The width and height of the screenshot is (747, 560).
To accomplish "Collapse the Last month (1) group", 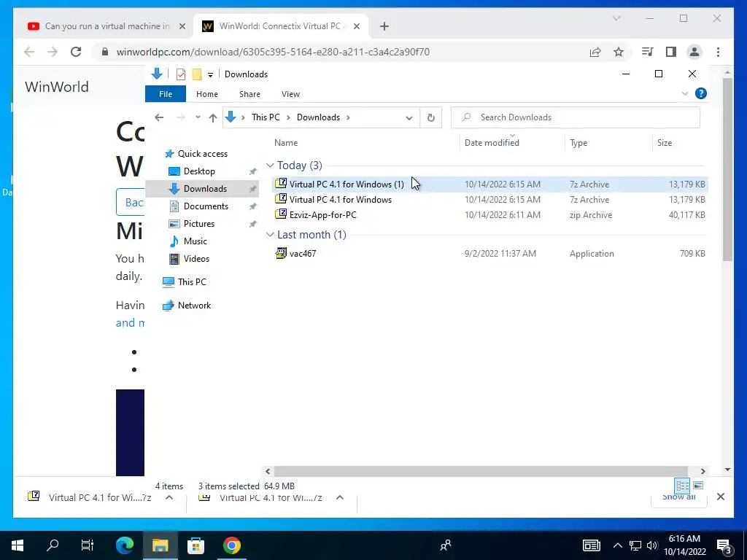I will pos(270,234).
